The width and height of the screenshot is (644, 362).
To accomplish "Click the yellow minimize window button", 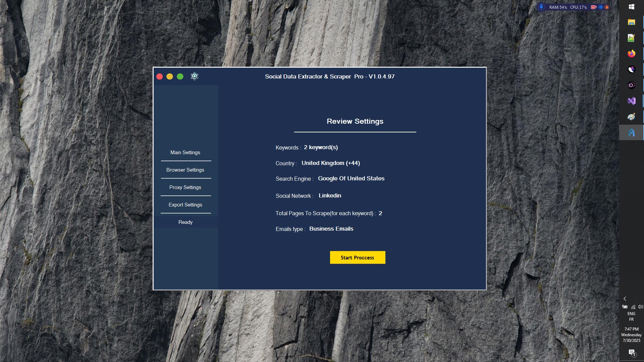I will (170, 76).
